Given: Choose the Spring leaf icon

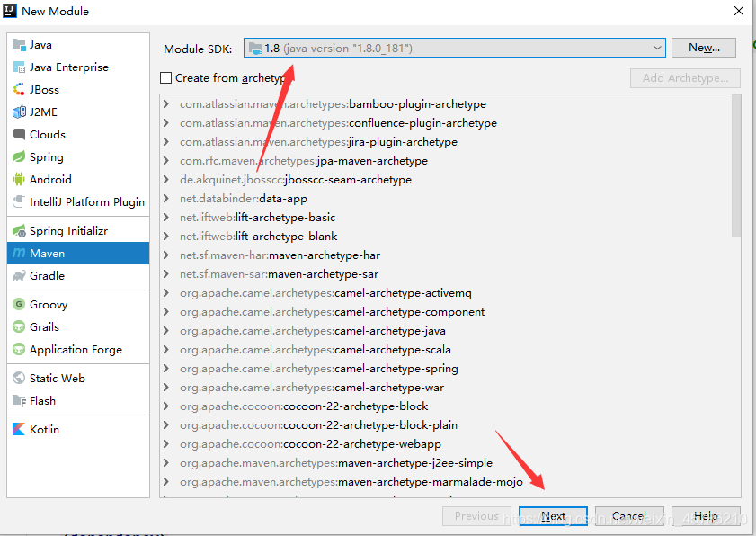Looking at the screenshot, I should click(x=19, y=156).
